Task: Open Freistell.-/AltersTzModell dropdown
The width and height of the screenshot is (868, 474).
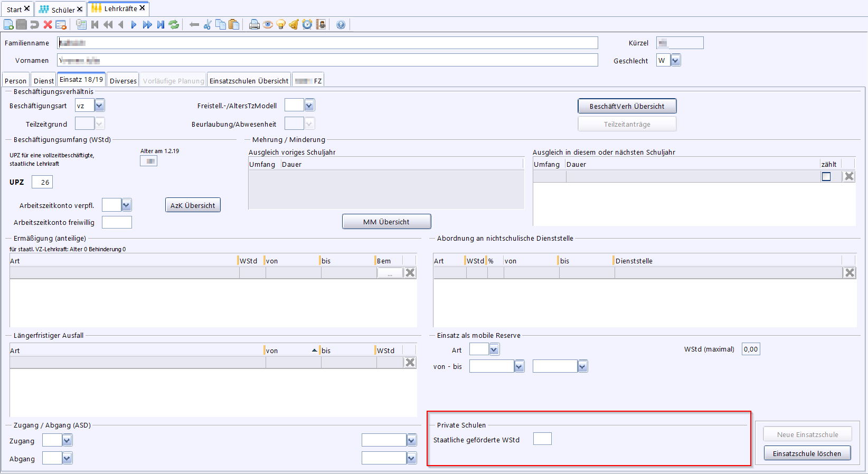Action: click(x=309, y=105)
